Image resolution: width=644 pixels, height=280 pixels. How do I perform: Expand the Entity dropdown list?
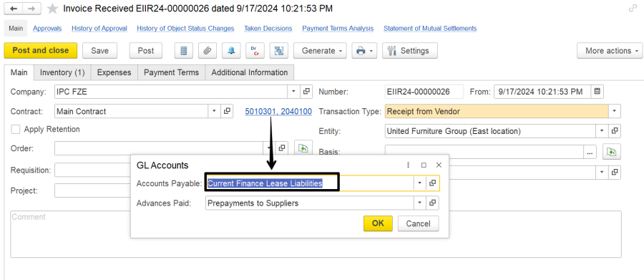pos(602,131)
